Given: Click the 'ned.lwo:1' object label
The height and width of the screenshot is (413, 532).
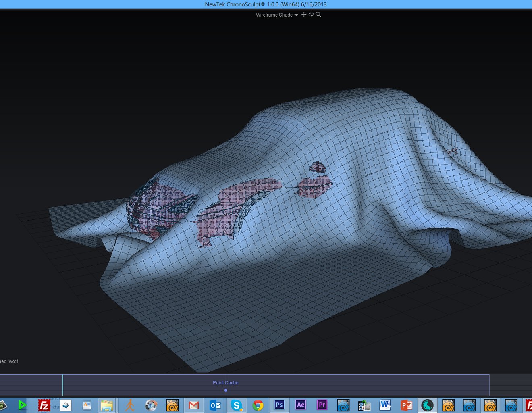Looking at the screenshot, I should [x=9, y=361].
